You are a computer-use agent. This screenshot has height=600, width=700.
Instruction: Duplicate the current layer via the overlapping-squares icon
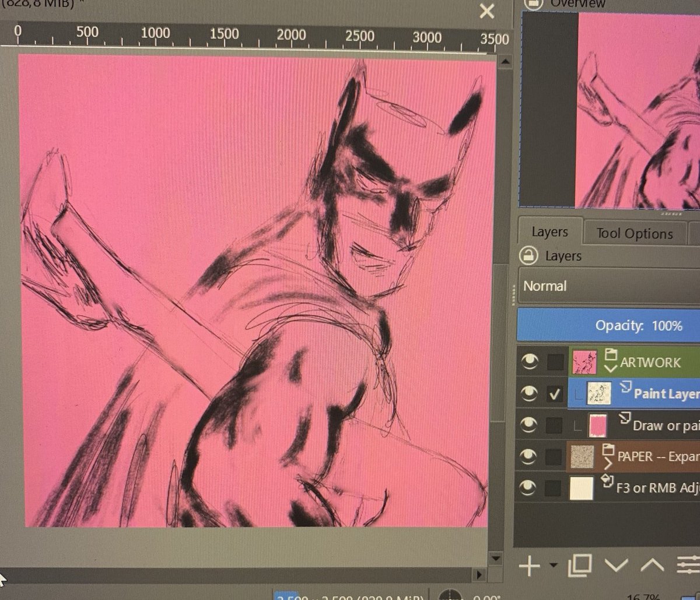580,565
